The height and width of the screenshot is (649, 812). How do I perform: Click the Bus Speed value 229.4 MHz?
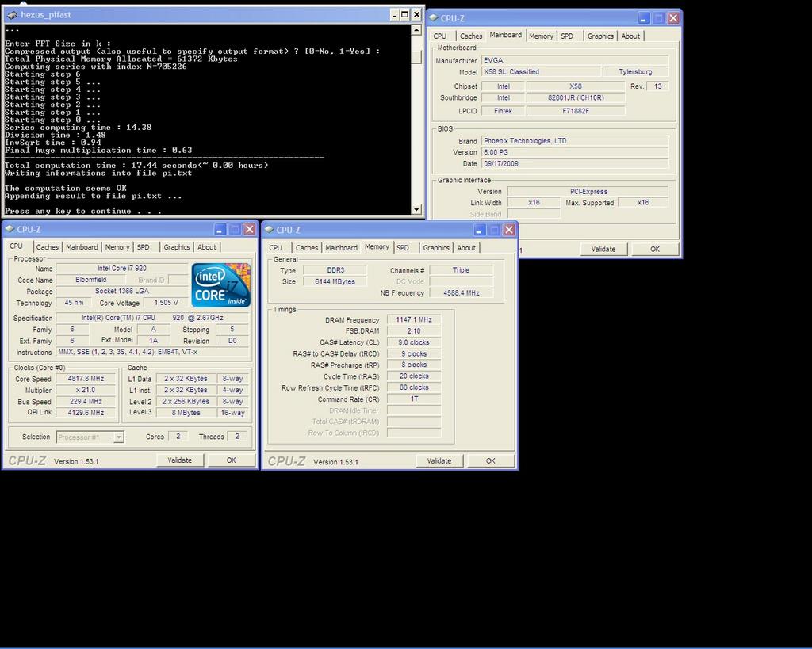[86, 402]
